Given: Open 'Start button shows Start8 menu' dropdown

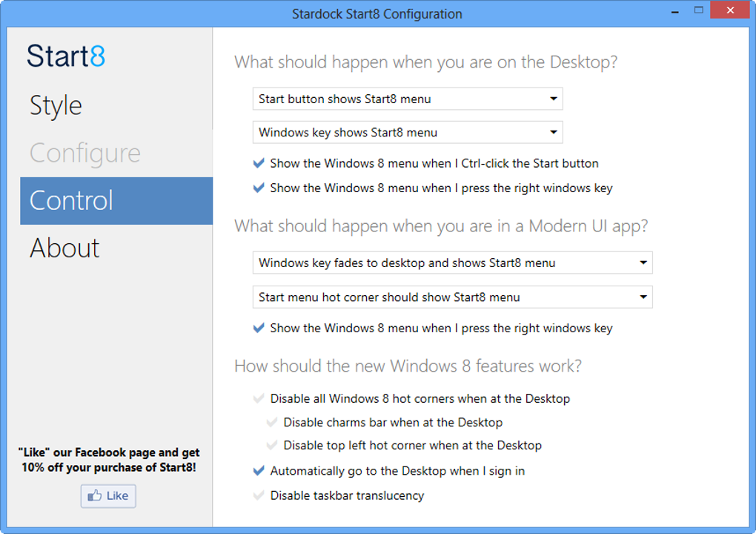Looking at the screenshot, I should (x=408, y=99).
